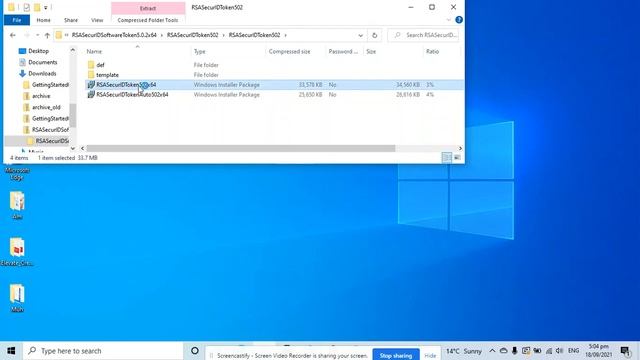Click the Properties quick access icon
Screen dimensions: 640x360
click(x=27, y=7)
